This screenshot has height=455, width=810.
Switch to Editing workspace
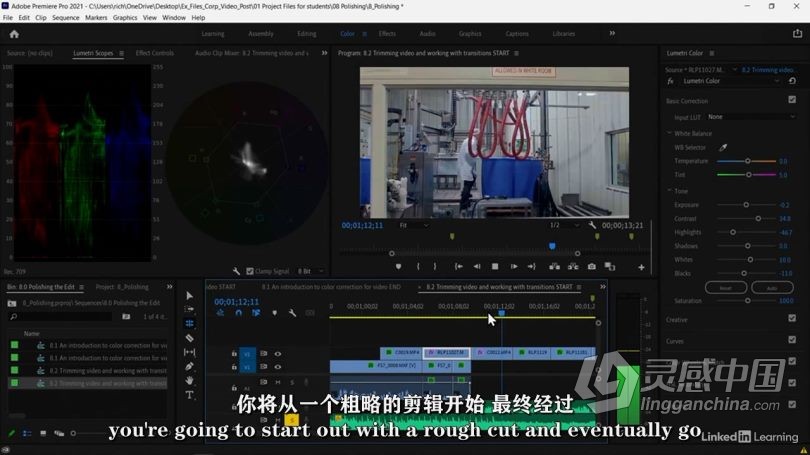coord(306,34)
